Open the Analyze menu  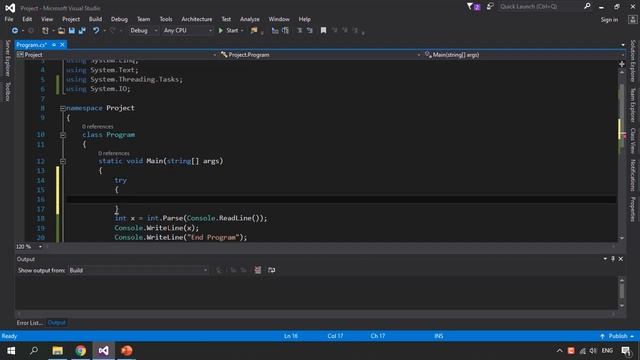tap(249, 19)
